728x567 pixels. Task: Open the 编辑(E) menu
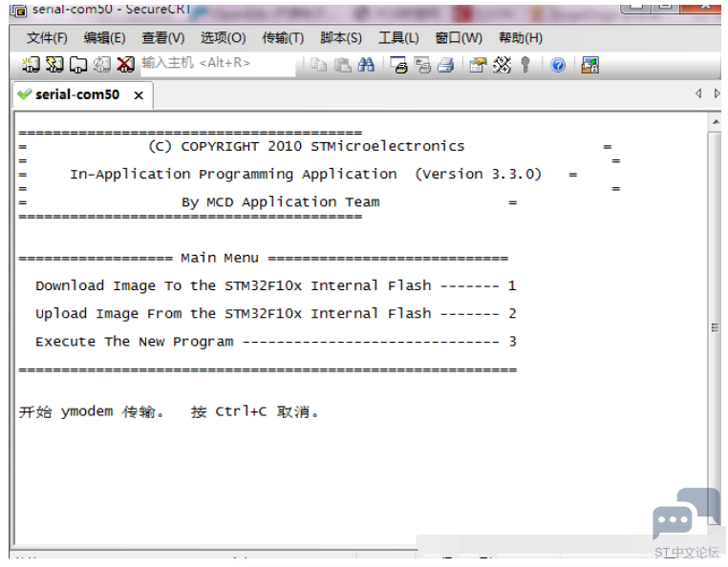pyautogui.click(x=104, y=37)
